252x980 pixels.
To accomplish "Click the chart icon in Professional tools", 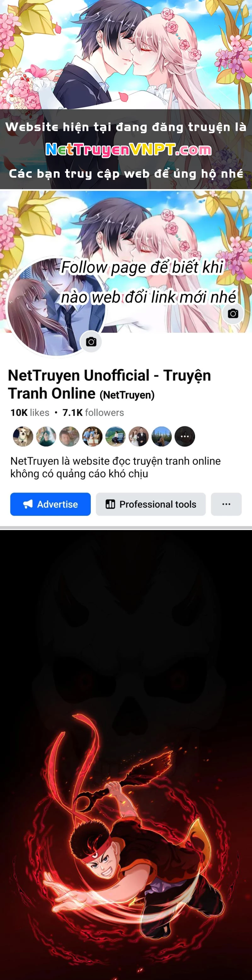I will point(110,504).
